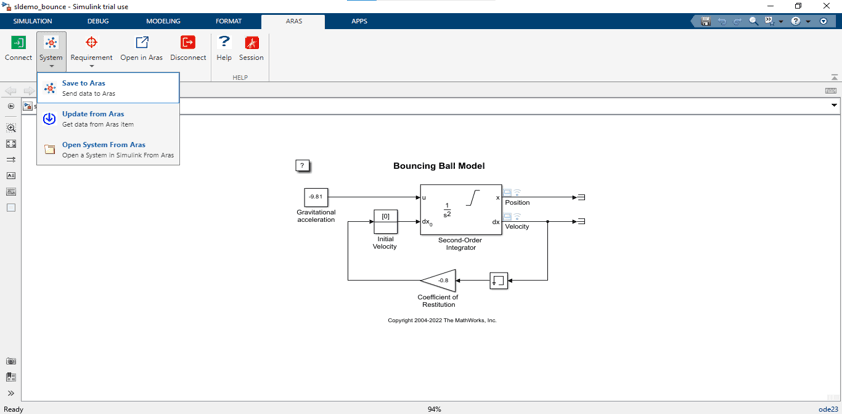
Task: Click the viewmarks icon in the palette
Action: click(x=11, y=377)
